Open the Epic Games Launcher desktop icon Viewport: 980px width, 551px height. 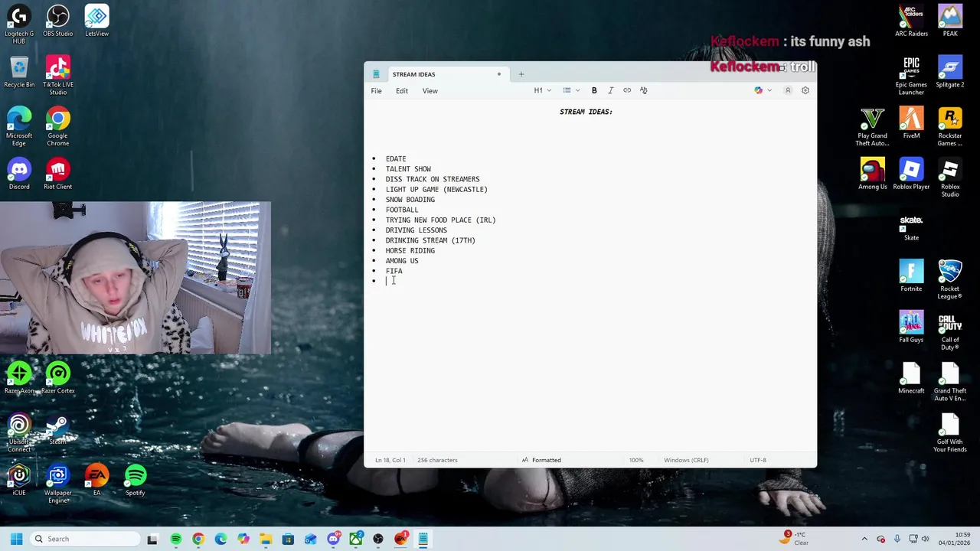[911, 75]
